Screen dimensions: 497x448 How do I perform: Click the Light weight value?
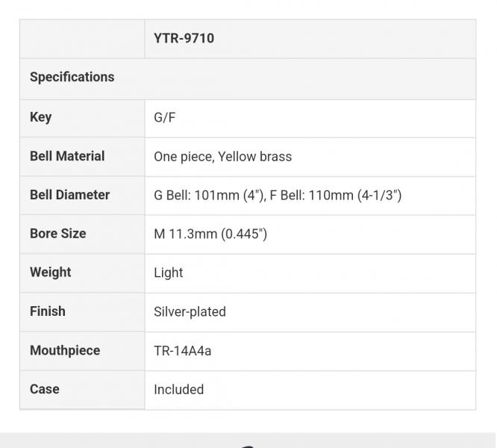[169, 273]
